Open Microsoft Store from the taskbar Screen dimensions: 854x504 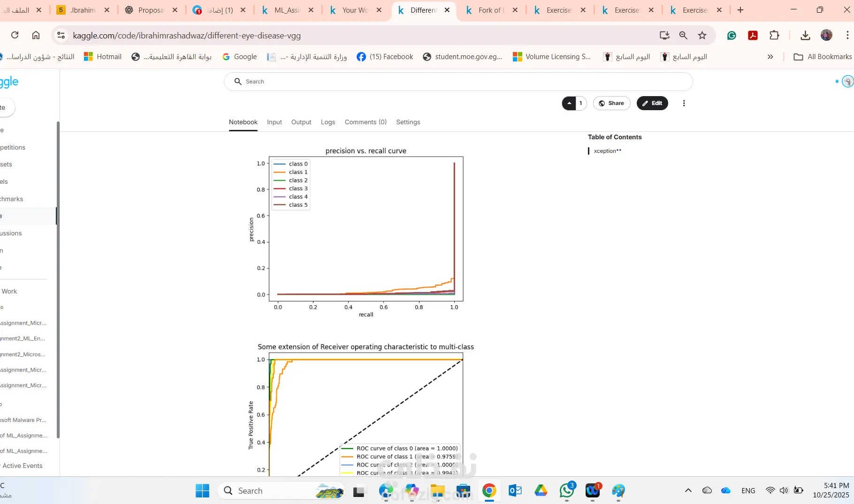[463, 490]
